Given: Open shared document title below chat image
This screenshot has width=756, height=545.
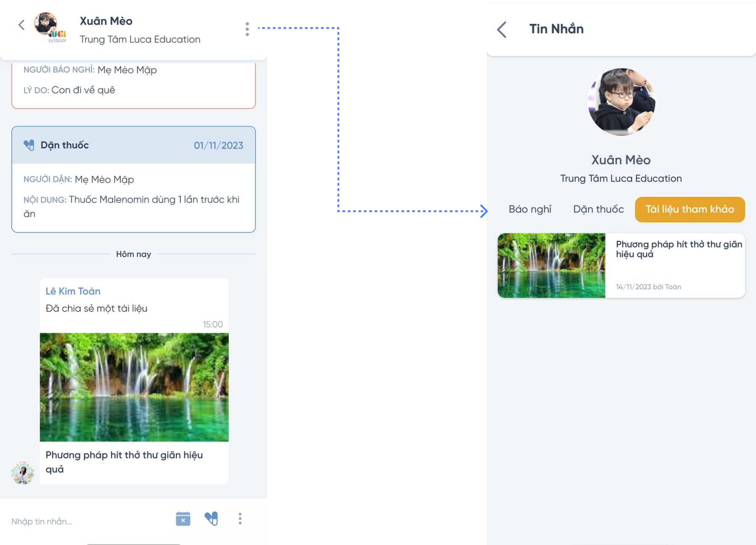Looking at the screenshot, I should pyautogui.click(x=124, y=462).
